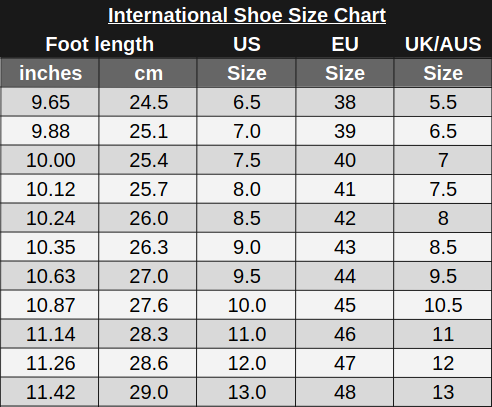Screen dimensions: 492x407
Task: Select the UK/AUS column heading
Action: [x=443, y=44]
